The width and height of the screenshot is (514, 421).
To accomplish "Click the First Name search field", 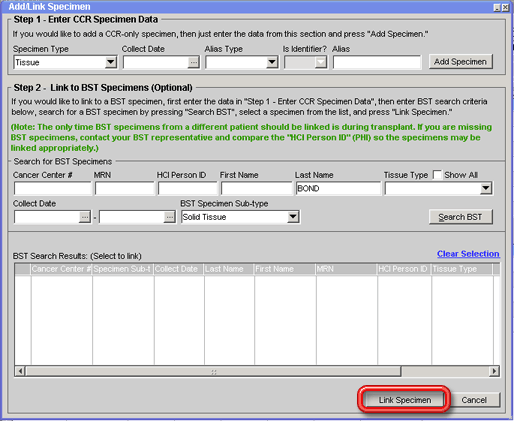I will pyautogui.click(x=256, y=188).
